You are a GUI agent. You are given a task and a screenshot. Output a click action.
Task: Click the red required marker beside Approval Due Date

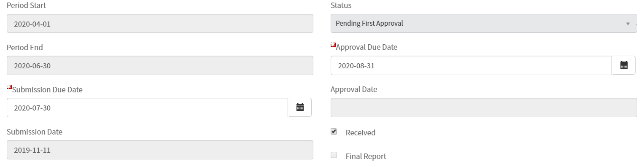(333, 45)
